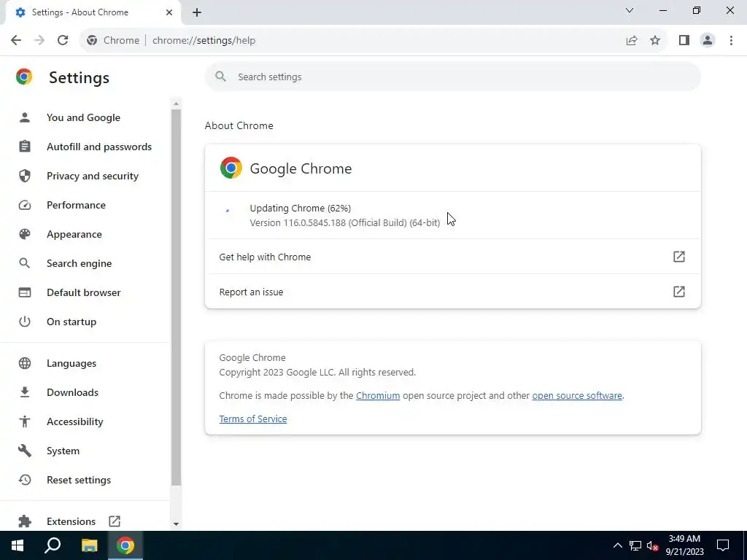Click the sidebar scrollbar down arrow
747x560 pixels.
[176, 524]
